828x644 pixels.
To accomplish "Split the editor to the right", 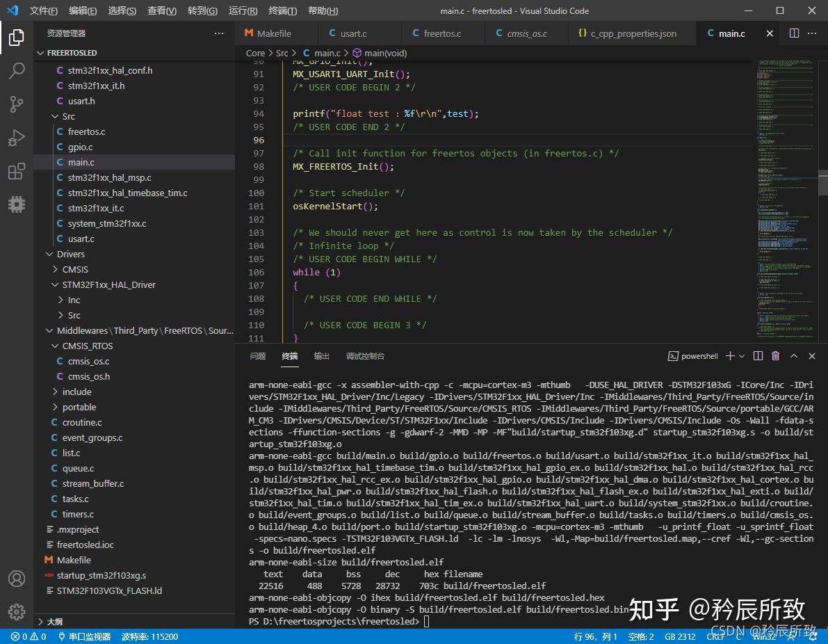I will click(794, 33).
